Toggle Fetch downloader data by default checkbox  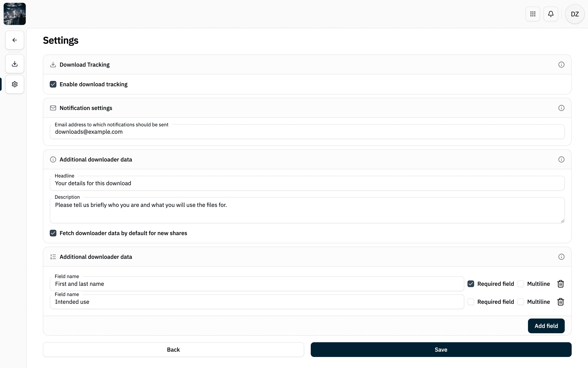pos(53,233)
